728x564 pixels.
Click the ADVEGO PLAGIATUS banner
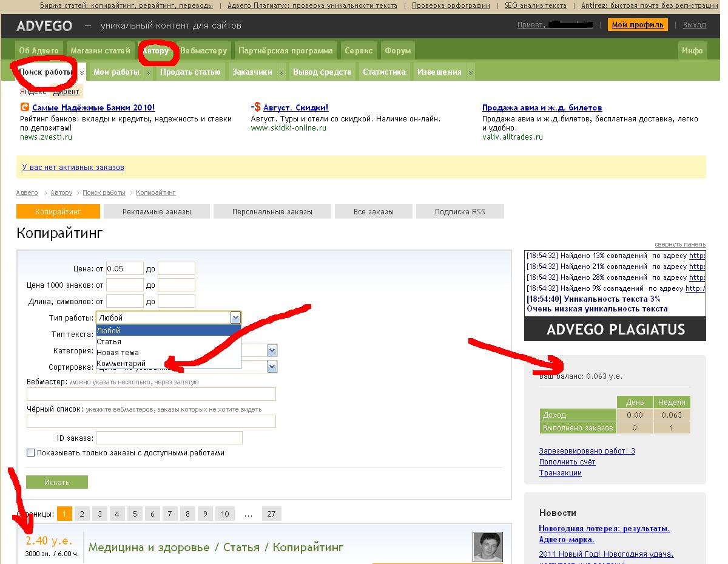(x=615, y=330)
